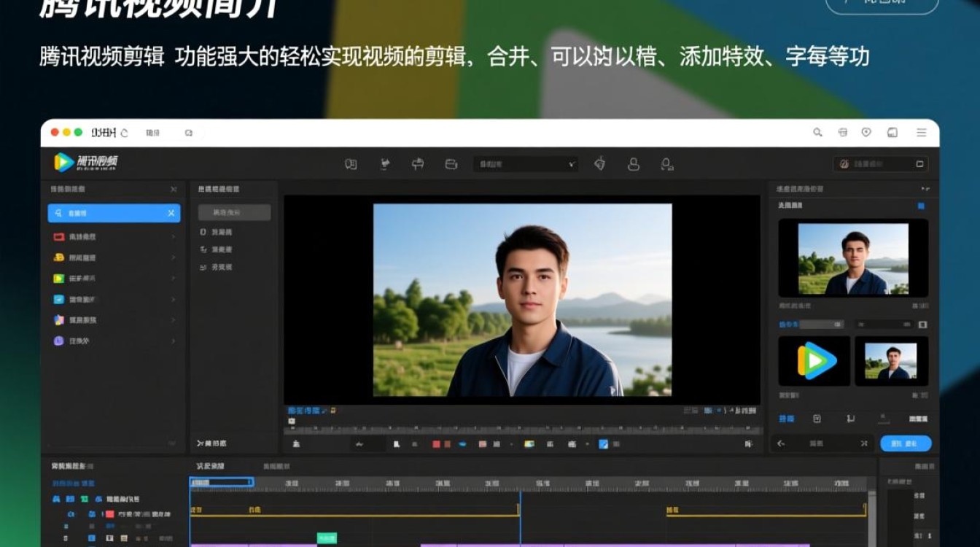The image size is (980, 547).
Task: Click the search magnifier in the title bar
Action: click(x=817, y=133)
